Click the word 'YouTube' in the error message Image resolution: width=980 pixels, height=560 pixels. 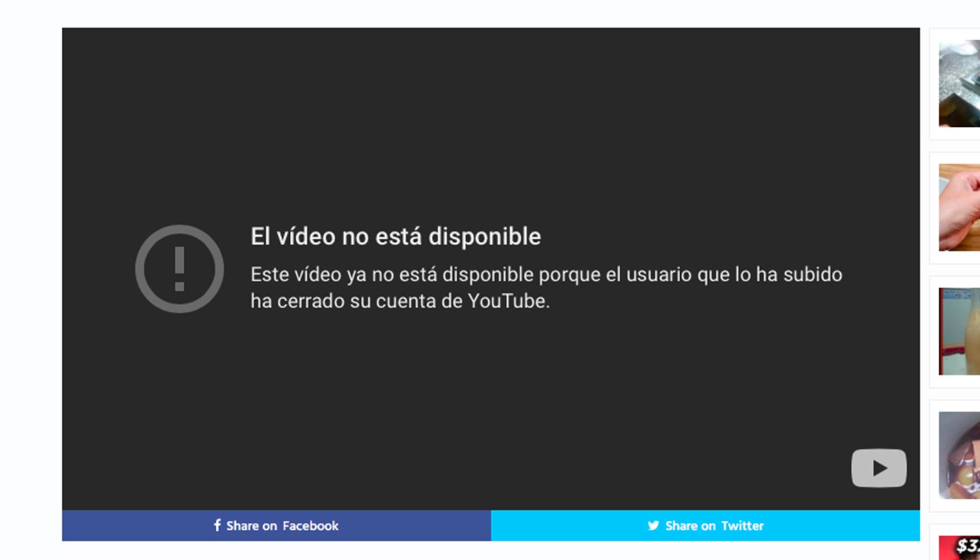tap(508, 301)
